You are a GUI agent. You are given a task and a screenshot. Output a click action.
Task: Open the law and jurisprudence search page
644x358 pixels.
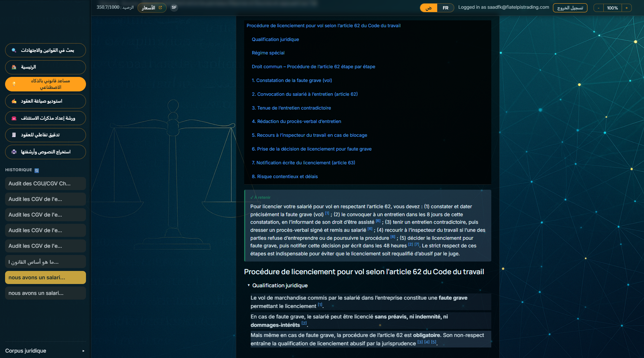45,50
